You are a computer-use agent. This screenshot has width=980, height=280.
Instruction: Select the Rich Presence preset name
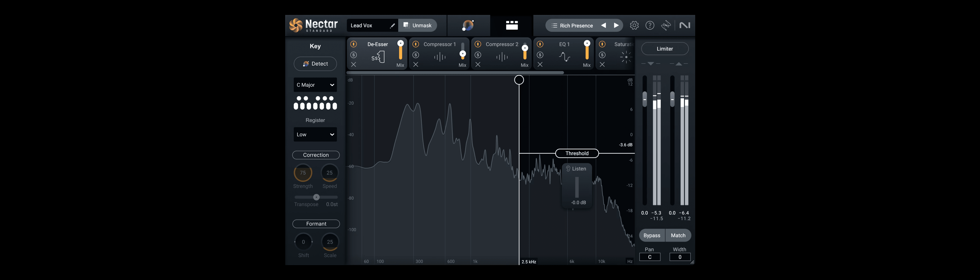pos(576,25)
